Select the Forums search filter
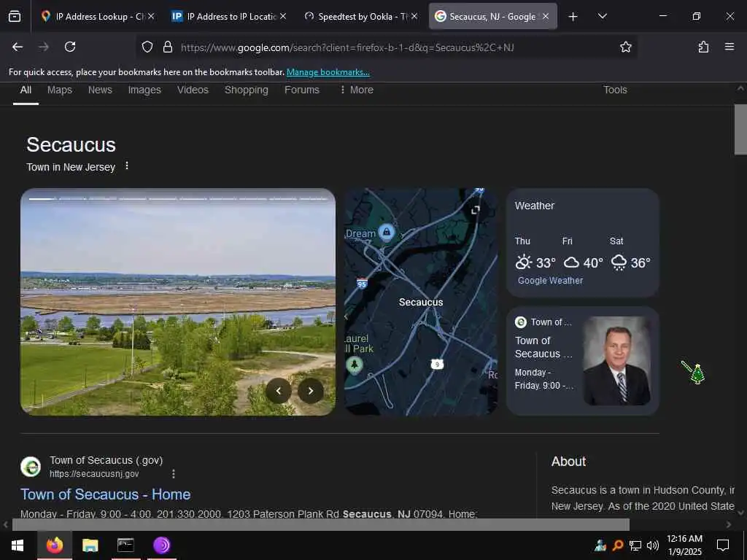 pos(301,90)
